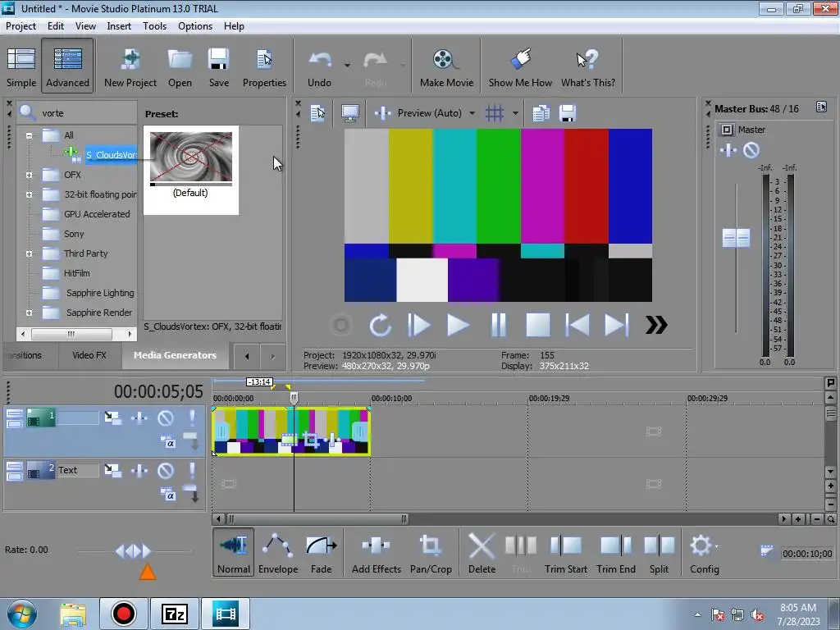This screenshot has width=840, height=630.
Task: Open the Edit menu
Action: pos(55,25)
